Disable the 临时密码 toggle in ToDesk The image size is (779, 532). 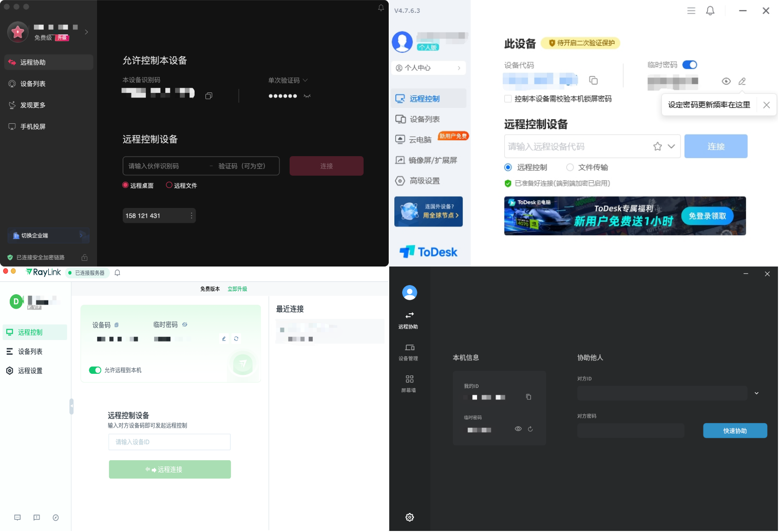click(x=690, y=65)
